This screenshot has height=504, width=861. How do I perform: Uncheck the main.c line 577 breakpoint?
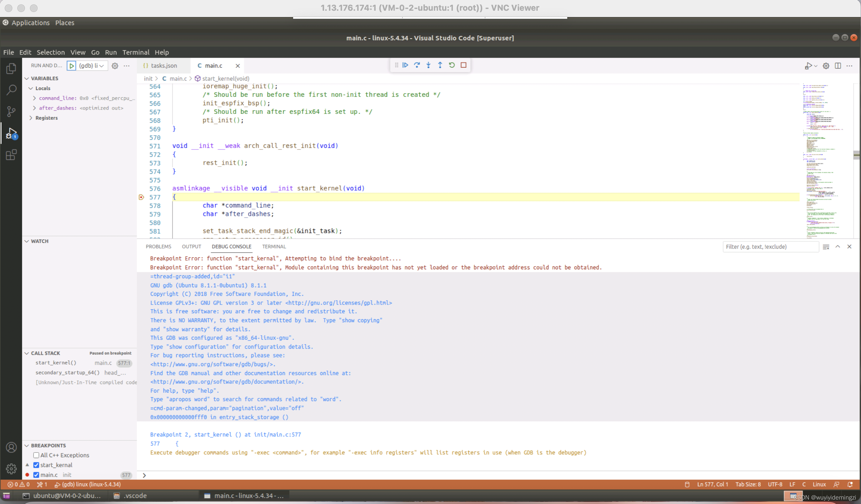pyautogui.click(x=36, y=475)
